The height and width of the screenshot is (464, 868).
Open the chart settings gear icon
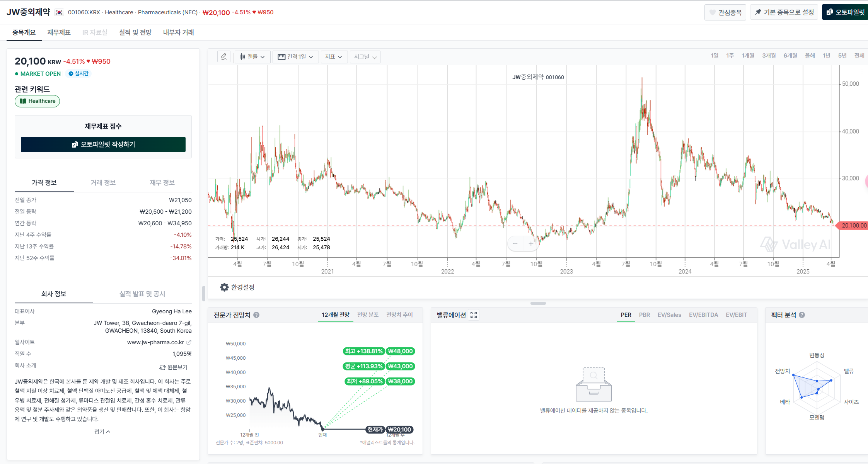click(x=224, y=287)
